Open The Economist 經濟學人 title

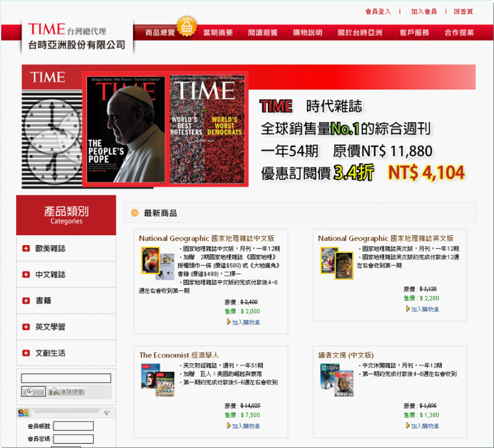178,355
